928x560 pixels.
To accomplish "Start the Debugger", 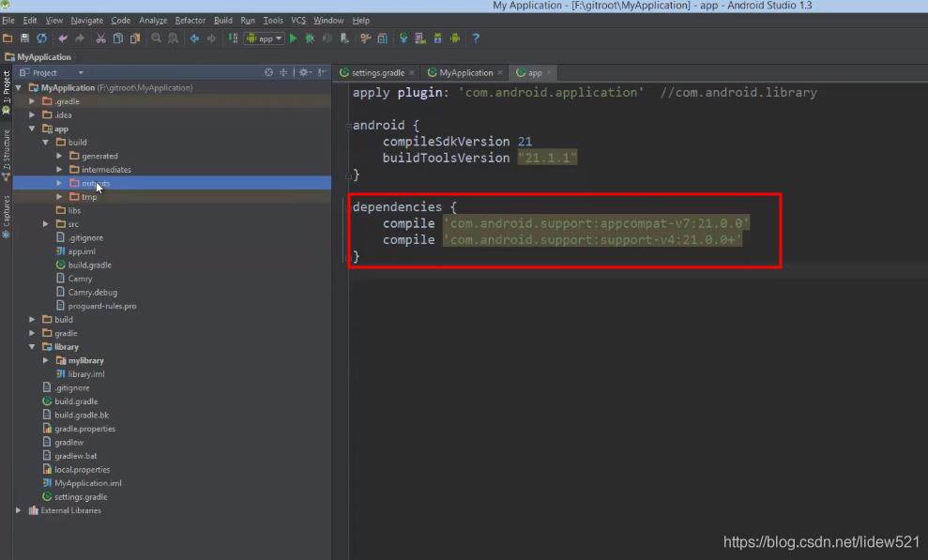I will pos(311,38).
